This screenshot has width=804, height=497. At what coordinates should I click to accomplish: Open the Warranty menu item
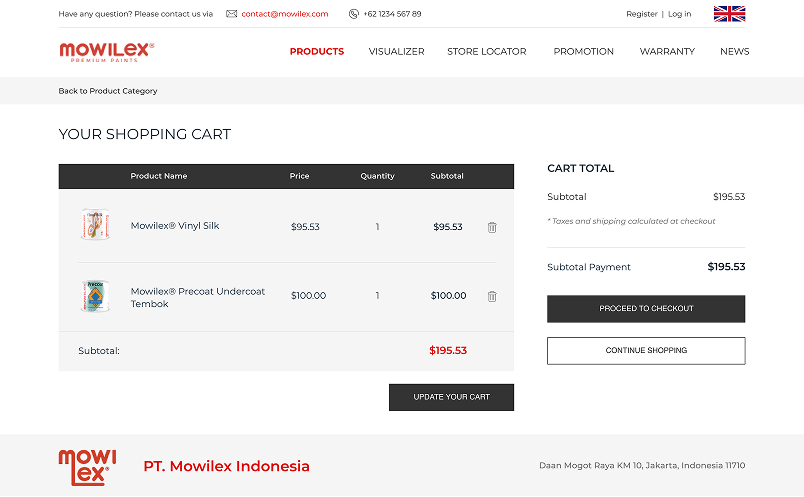[667, 52]
